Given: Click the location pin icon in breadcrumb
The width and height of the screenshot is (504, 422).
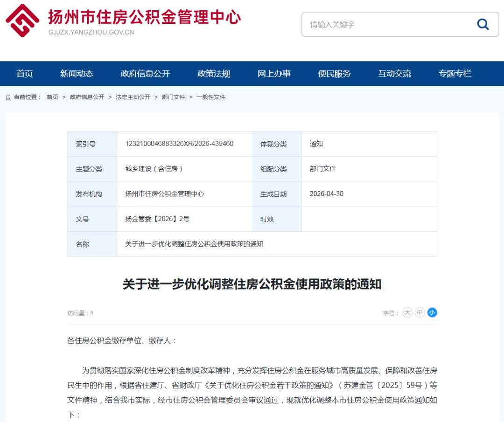Looking at the screenshot, I should tap(8, 97).
